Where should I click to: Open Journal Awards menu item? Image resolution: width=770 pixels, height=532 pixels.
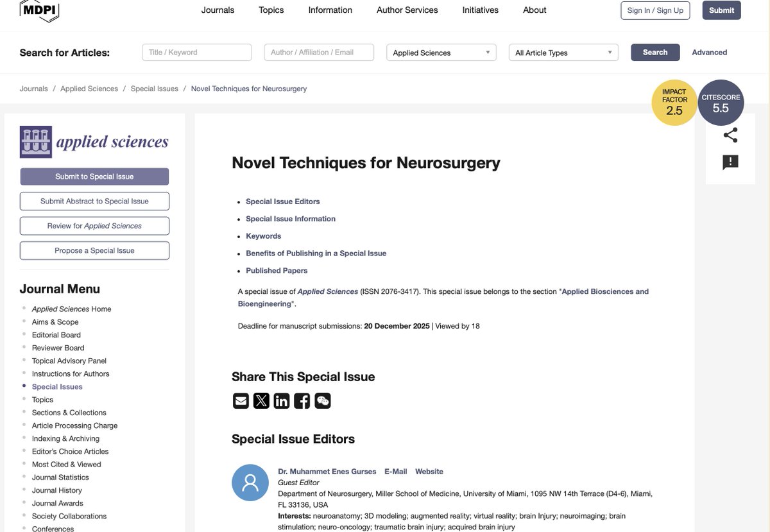[58, 504]
